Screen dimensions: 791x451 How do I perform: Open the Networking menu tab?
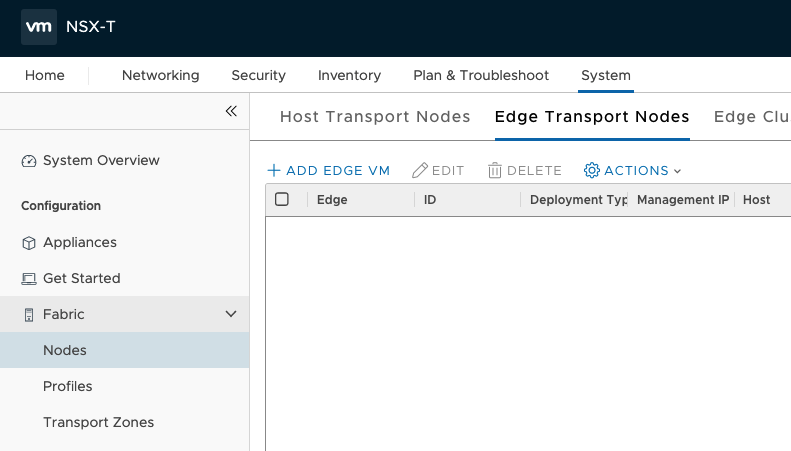pos(160,75)
